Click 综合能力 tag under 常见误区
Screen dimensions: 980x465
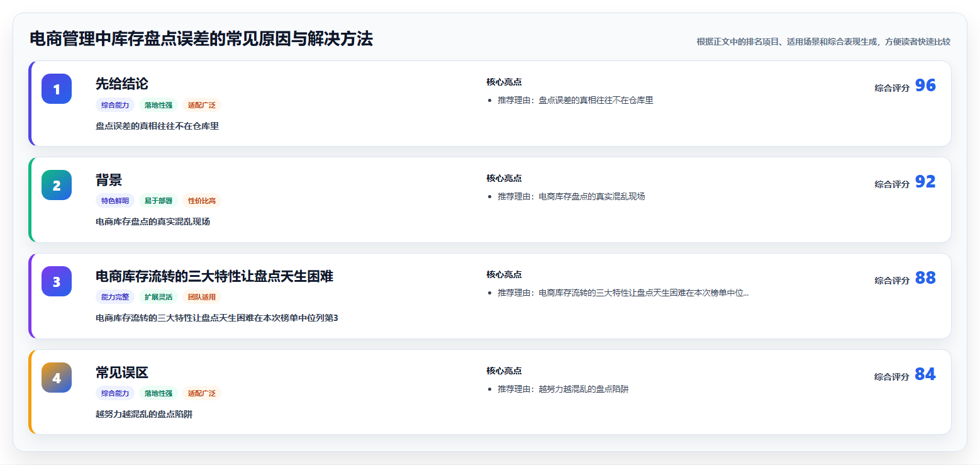tap(115, 393)
